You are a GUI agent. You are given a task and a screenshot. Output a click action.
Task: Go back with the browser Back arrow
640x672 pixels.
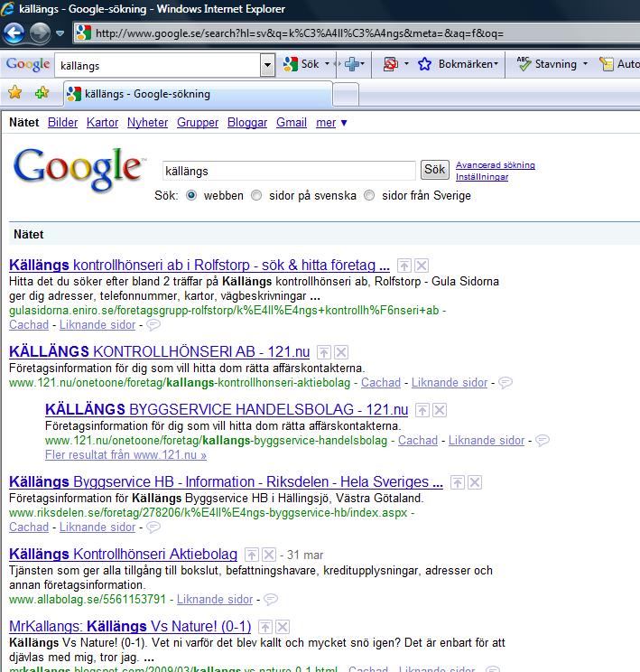(x=14, y=33)
